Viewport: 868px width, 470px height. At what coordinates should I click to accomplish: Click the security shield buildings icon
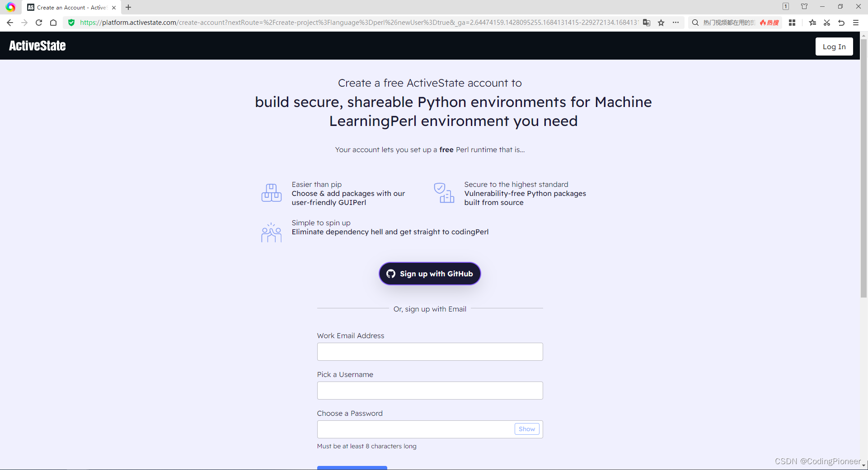(444, 193)
